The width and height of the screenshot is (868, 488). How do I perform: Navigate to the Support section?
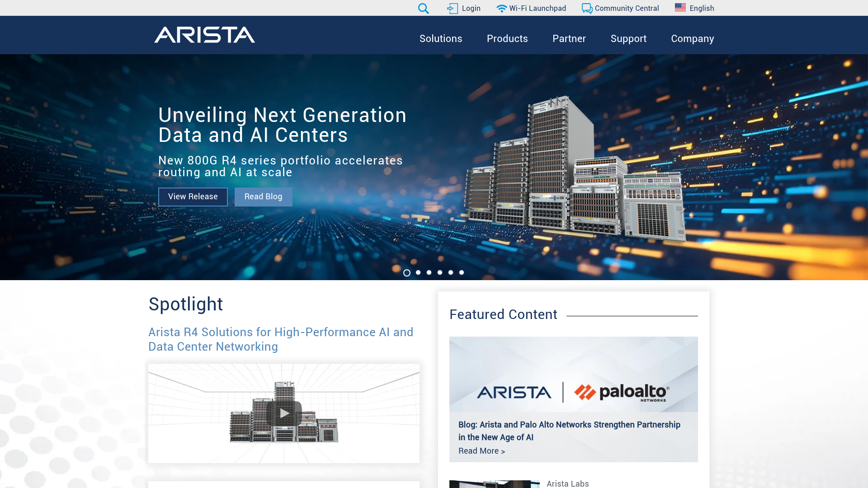click(628, 39)
